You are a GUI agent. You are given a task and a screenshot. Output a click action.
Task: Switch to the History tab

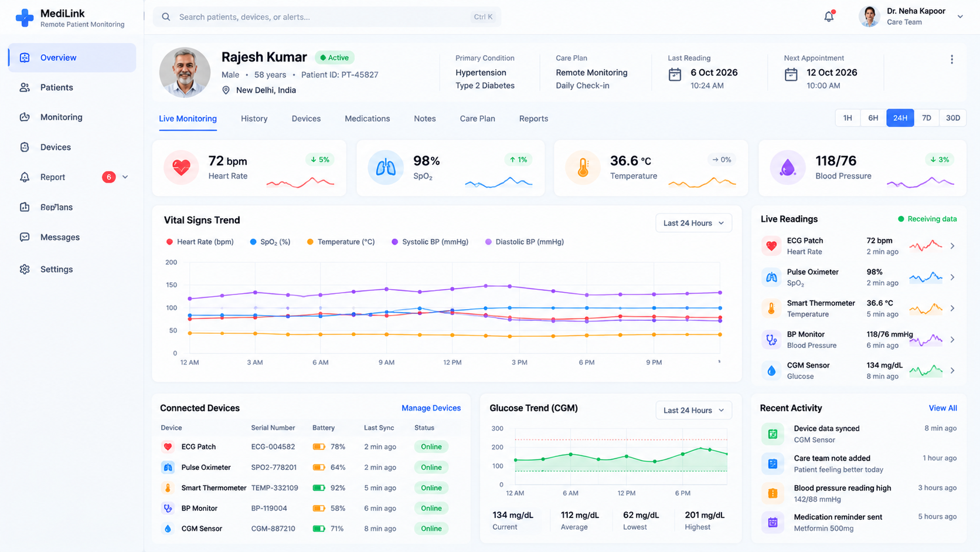[254, 118]
